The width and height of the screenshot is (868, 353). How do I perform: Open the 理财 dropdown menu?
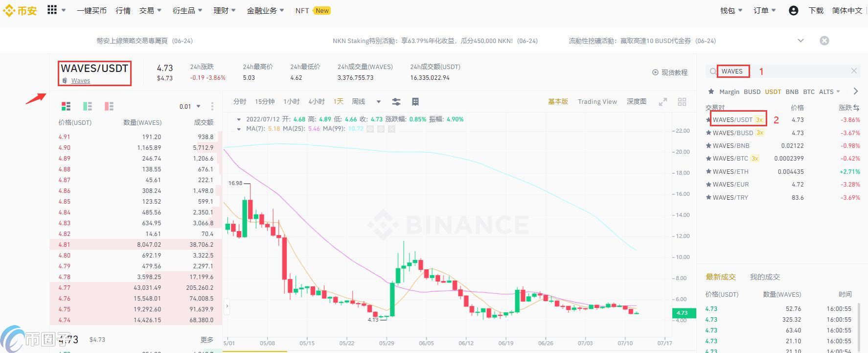pyautogui.click(x=225, y=10)
